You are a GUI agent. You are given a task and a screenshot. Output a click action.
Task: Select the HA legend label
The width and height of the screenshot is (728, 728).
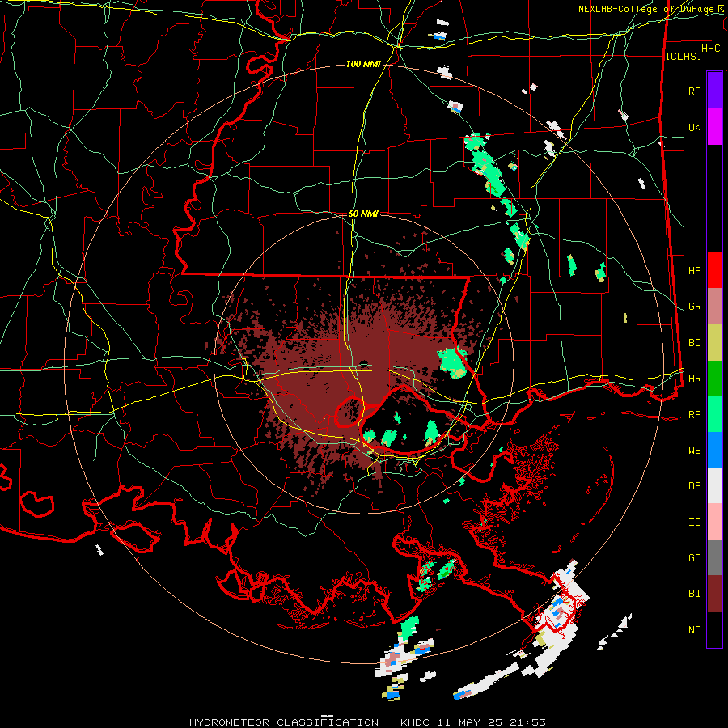(x=694, y=271)
